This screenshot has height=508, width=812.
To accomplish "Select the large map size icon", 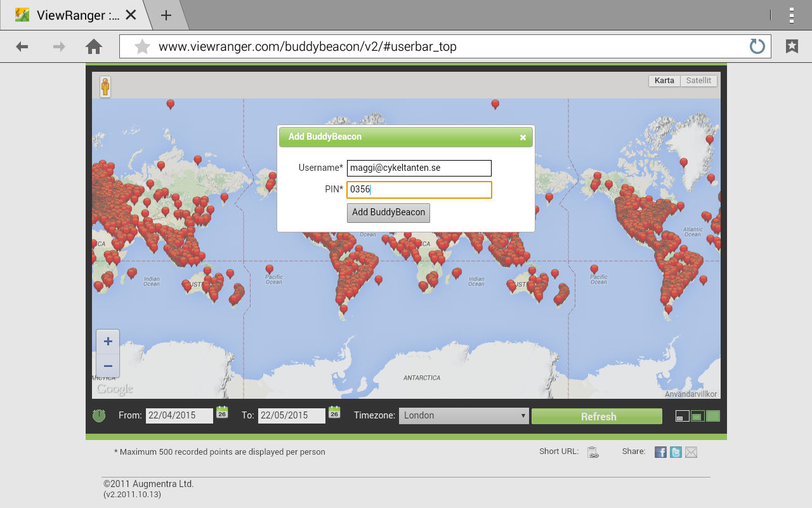I will pyautogui.click(x=713, y=417).
